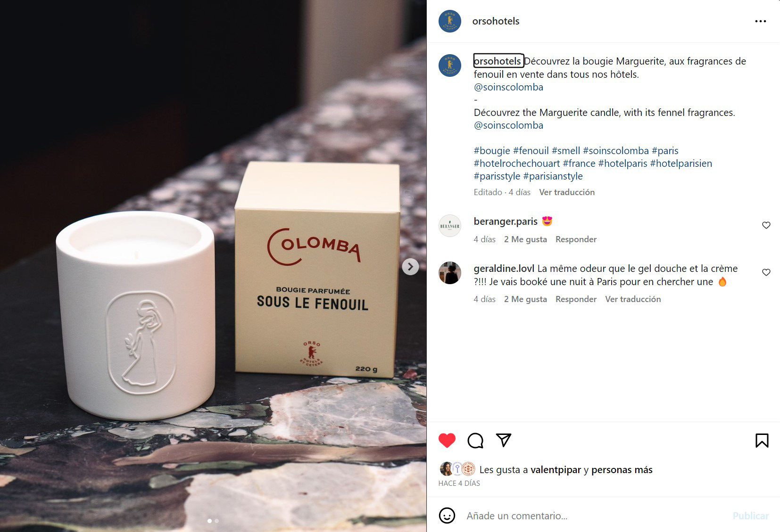Share the post with the paper plane icon
This screenshot has height=532, width=780.
click(x=504, y=440)
